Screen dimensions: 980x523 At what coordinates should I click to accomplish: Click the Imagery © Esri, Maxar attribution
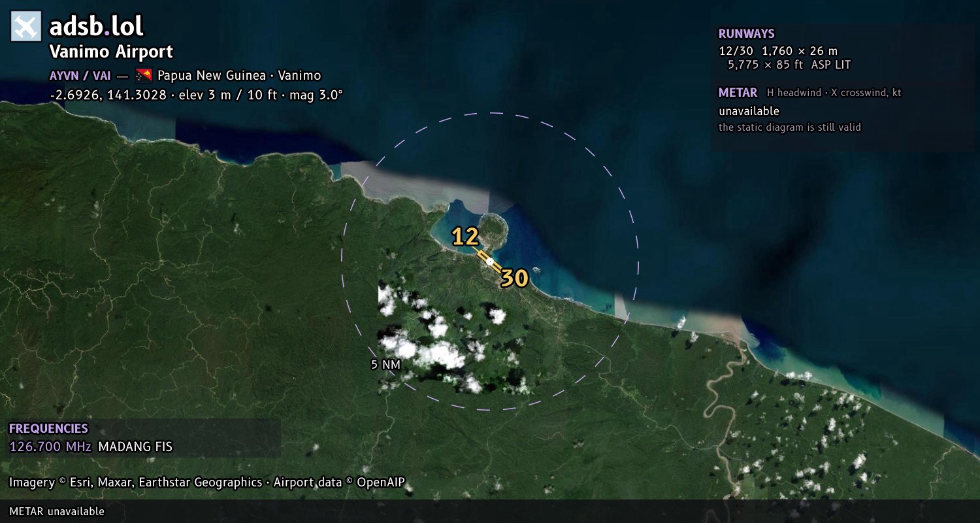[135, 482]
